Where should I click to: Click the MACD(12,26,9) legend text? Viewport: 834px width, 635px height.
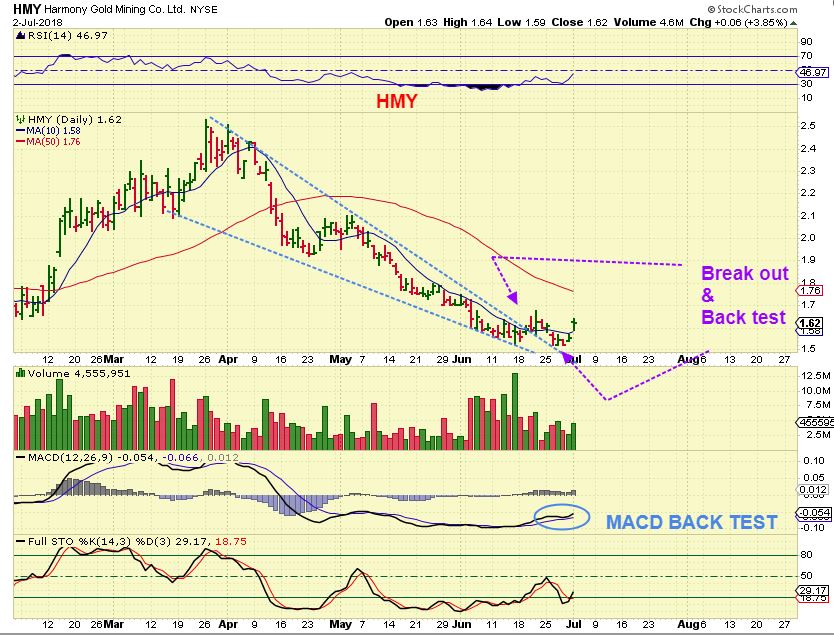point(70,457)
